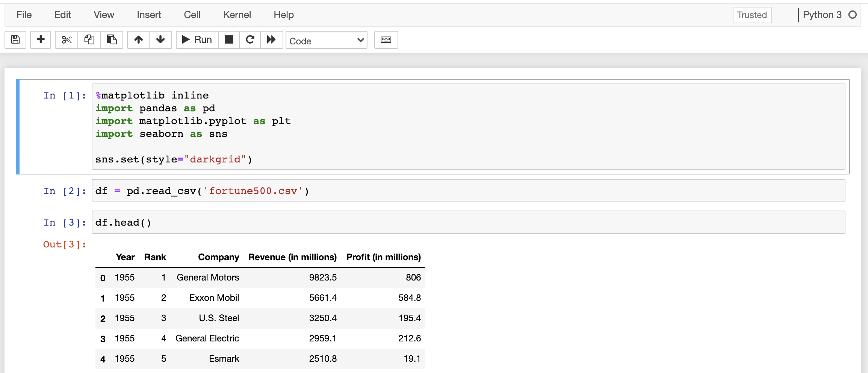Viewport: 868px width, 373px height.
Task: Select the In [1] prompt label
Action: (x=65, y=96)
